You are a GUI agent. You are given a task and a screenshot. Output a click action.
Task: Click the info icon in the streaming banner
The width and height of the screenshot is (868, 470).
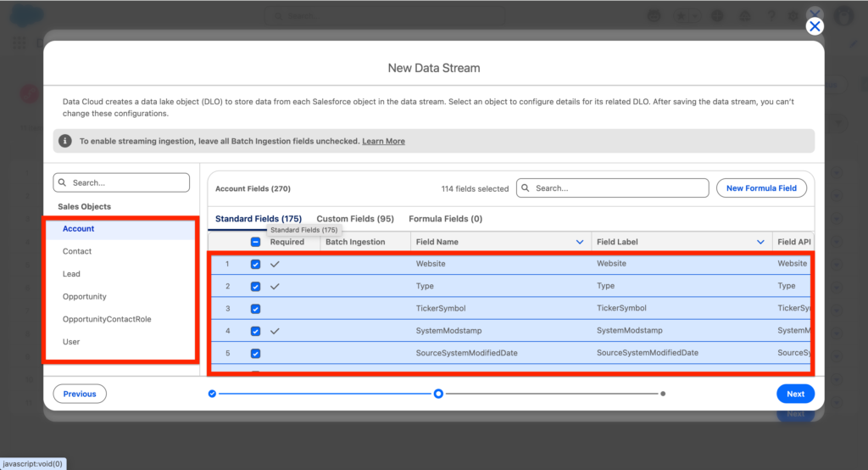[x=65, y=141]
